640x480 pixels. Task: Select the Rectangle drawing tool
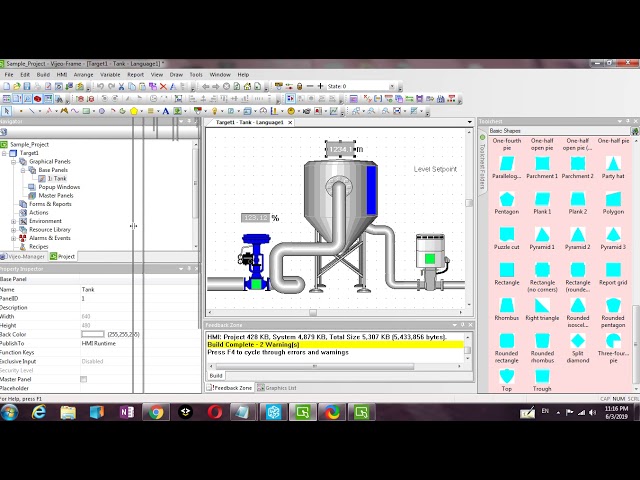point(86,111)
